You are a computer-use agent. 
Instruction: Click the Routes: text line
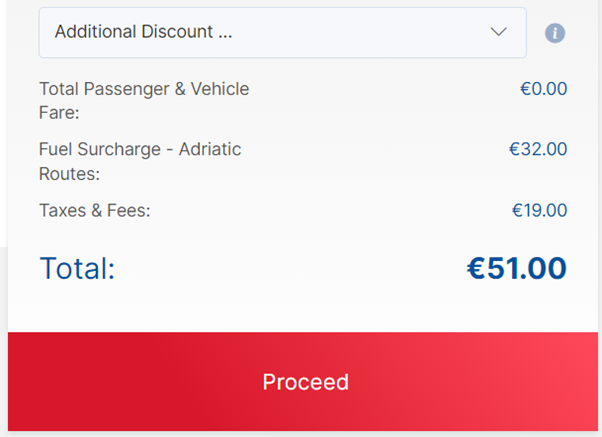point(69,174)
